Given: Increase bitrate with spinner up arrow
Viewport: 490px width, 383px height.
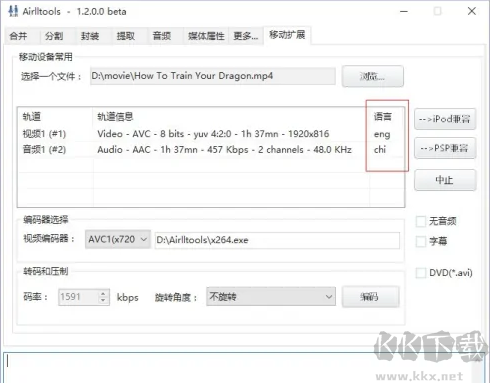Looking at the screenshot, I should [x=103, y=293].
